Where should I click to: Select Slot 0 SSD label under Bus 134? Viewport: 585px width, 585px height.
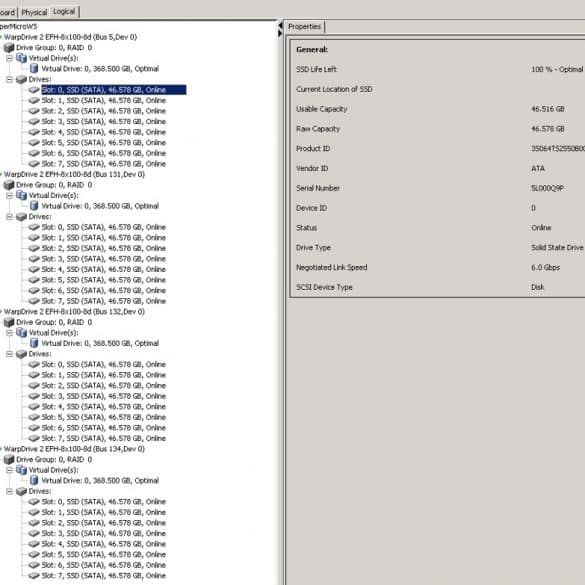(x=104, y=502)
